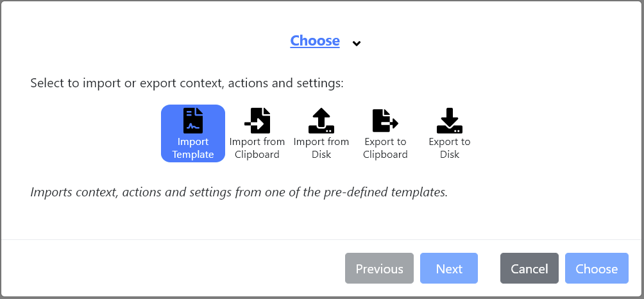This screenshot has height=299, width=644.
Task: Select the Import Template file icon
Action: click(x=193, y=121)
